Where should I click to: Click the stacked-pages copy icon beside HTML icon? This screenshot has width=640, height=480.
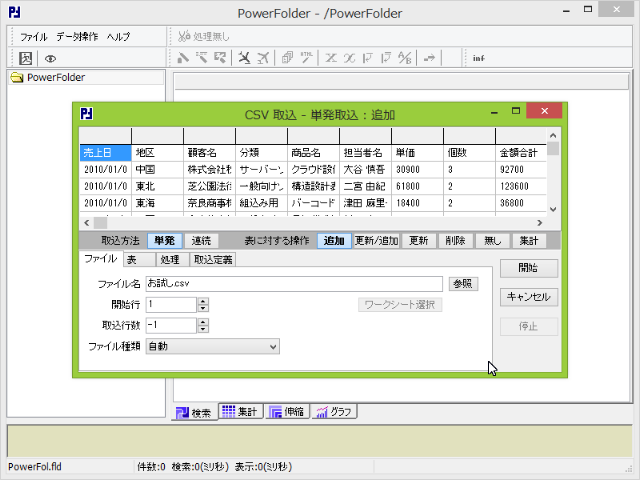pyautogui.click(x=287, y=58)
